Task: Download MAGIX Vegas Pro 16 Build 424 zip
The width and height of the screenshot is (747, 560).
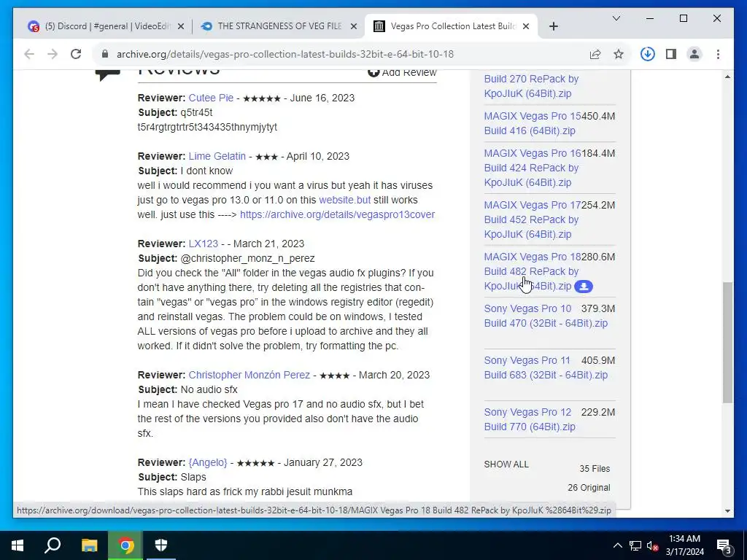Action: [x=532, y=168]
